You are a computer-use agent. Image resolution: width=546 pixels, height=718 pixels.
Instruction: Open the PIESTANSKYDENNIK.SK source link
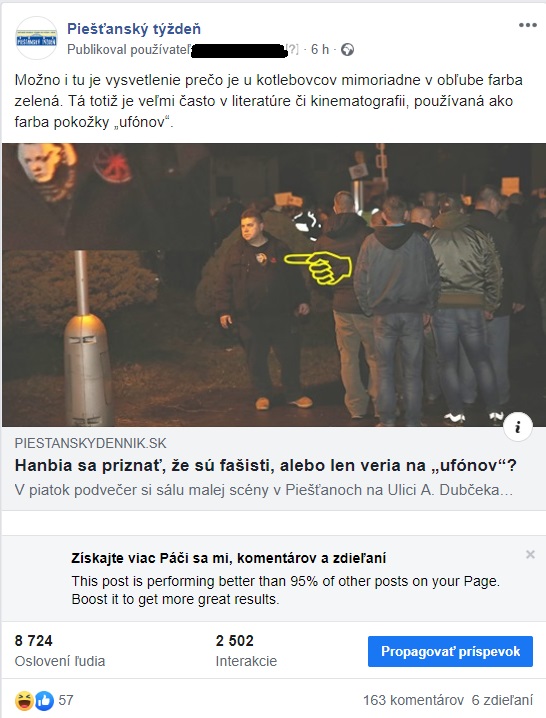[x=91, y=443]
